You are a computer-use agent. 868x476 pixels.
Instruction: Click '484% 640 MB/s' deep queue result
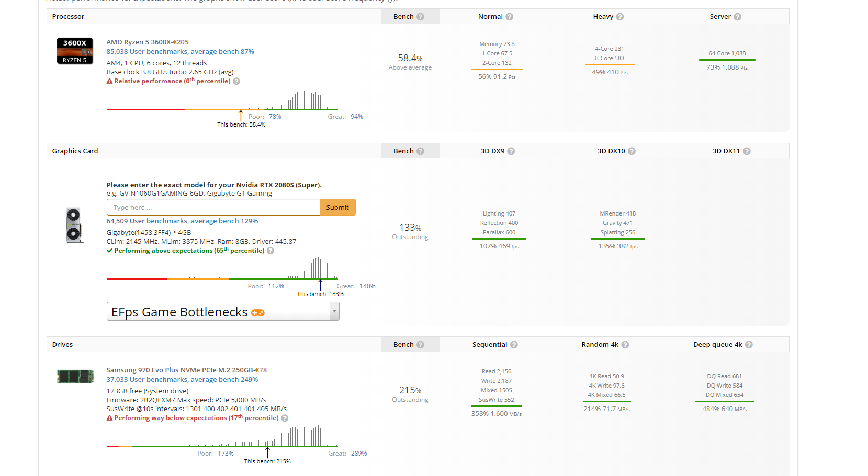tap(725, 409)
